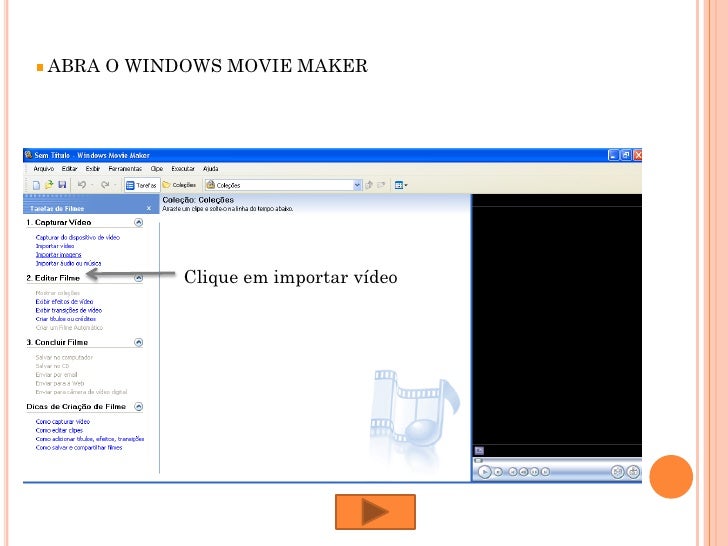
Task: Click the New Project icon in toolbar
Action: point(36,185)
